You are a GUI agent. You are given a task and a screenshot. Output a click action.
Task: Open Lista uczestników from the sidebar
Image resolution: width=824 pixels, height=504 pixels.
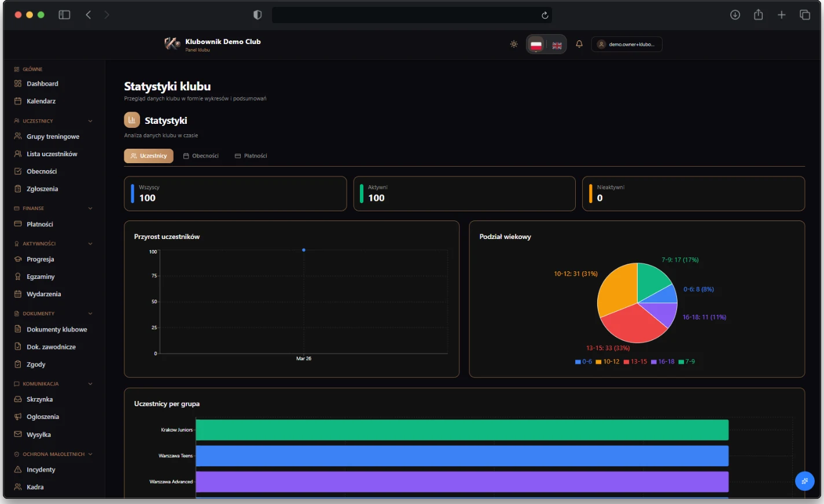(x=52, y=153)
